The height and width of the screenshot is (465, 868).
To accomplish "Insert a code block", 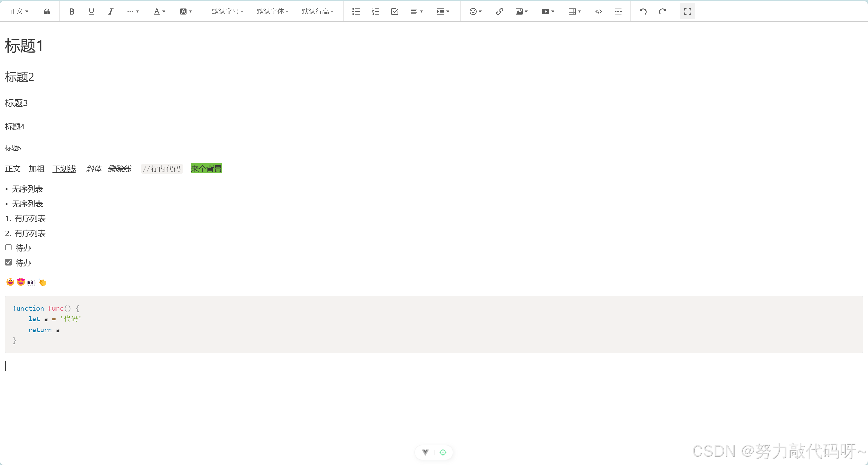I will pyautogui.click(x=599, y=12).
